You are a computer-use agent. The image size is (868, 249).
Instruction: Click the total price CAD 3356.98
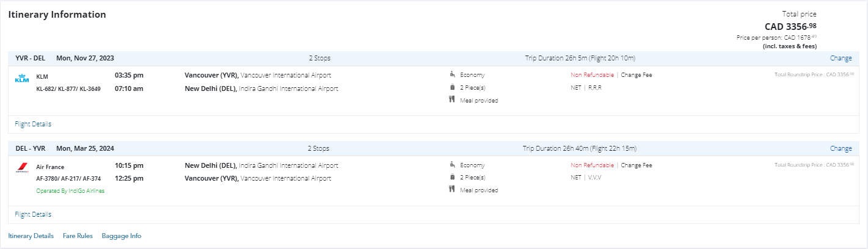click(x=790, y=26)
